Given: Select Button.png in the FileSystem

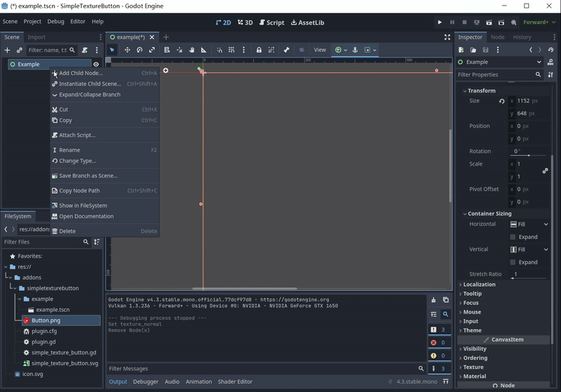Looking at the screenshot, I should [61, 320].
